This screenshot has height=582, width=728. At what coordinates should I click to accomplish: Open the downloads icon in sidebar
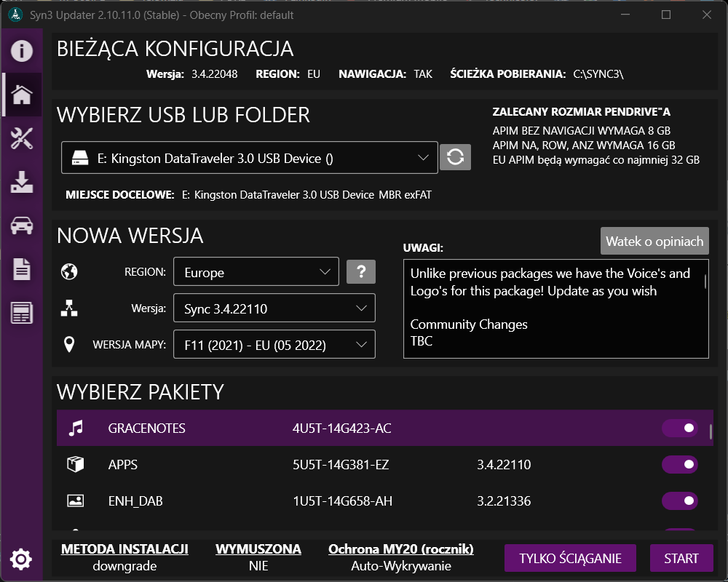click(x=21, y=182)
